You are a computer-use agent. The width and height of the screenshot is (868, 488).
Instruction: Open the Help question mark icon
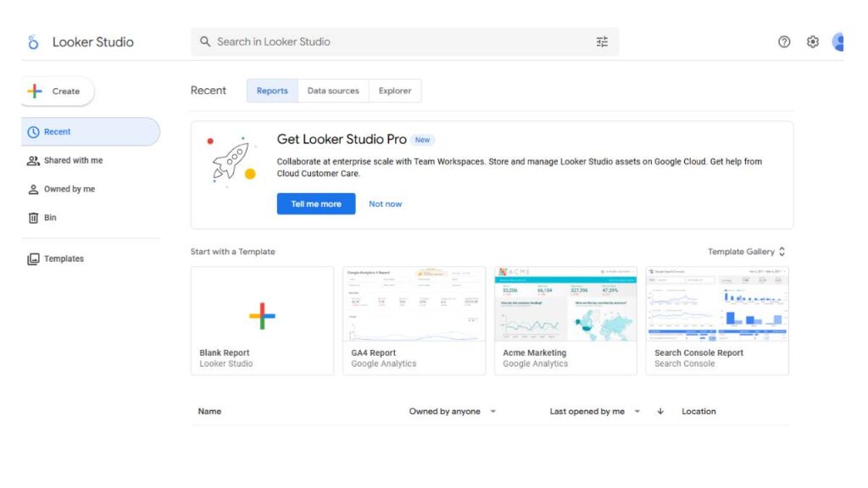coord(784,42)
